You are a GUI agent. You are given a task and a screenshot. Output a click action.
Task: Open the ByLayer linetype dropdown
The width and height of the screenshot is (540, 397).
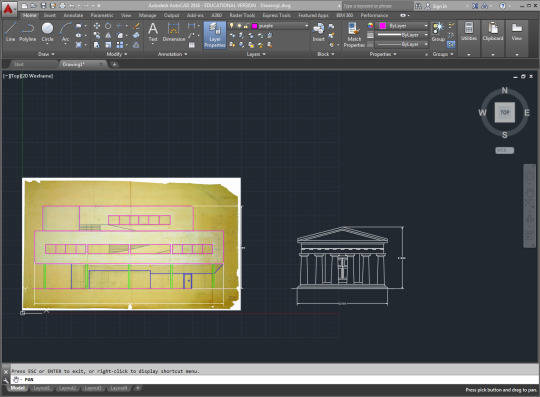coord(402,44)
